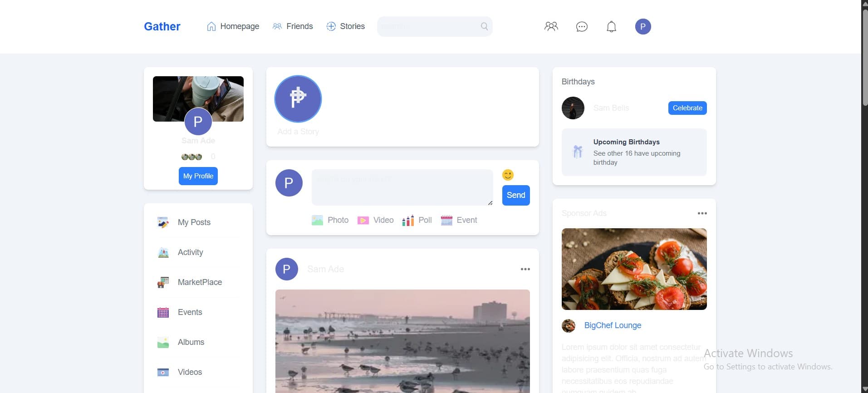This screenshot has height=393, width=868.
Task: Click the Events calendar icon in sidebar
Action: pyautogui.click(x=163, y=312)
